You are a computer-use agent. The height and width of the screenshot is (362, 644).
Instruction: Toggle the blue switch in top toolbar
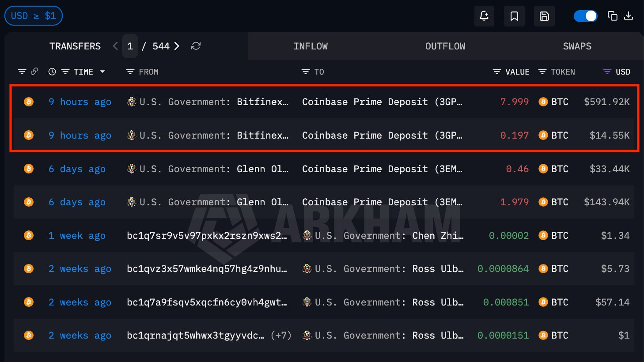(x=586, y=16)
